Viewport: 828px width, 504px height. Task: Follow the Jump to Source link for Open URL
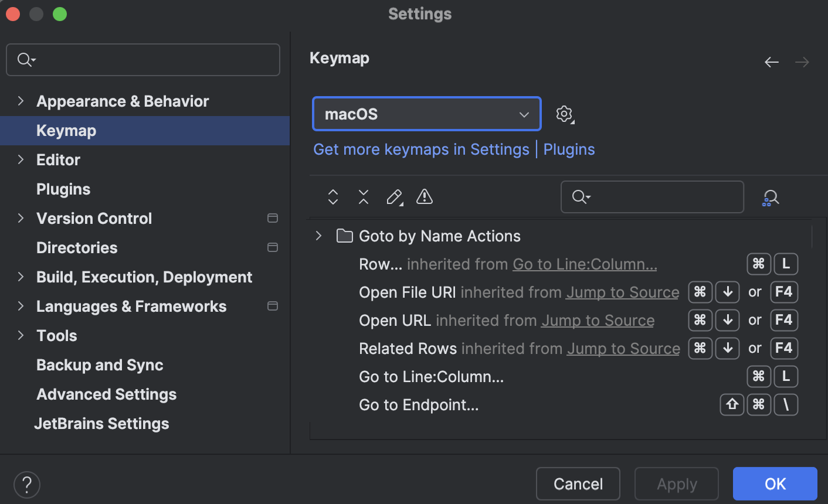[598, 320]
